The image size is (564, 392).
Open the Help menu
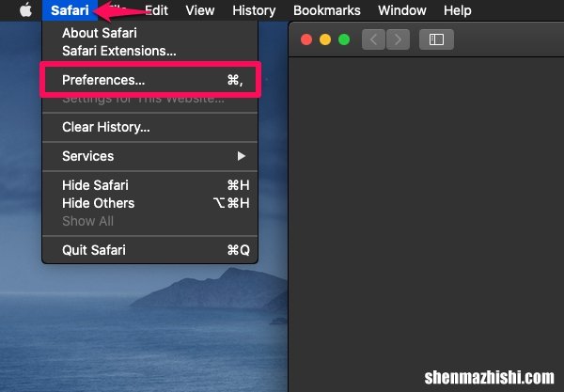point(458,10)
